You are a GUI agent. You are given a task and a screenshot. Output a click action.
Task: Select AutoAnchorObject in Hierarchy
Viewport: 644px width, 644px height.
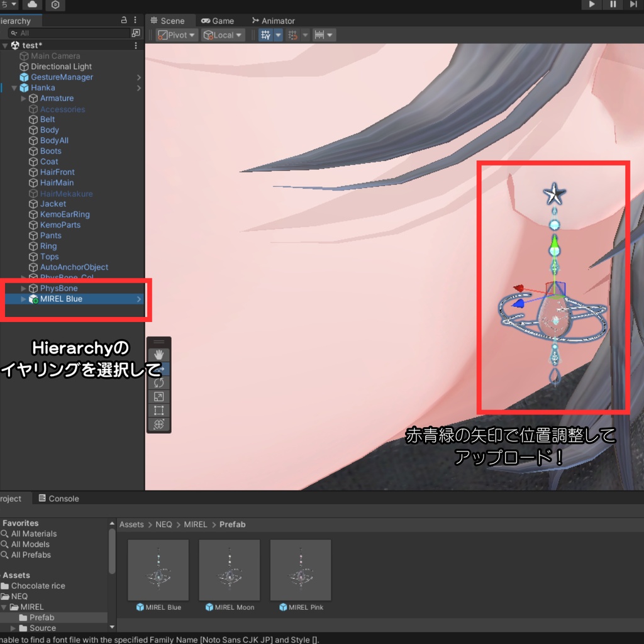pos(74,267)
